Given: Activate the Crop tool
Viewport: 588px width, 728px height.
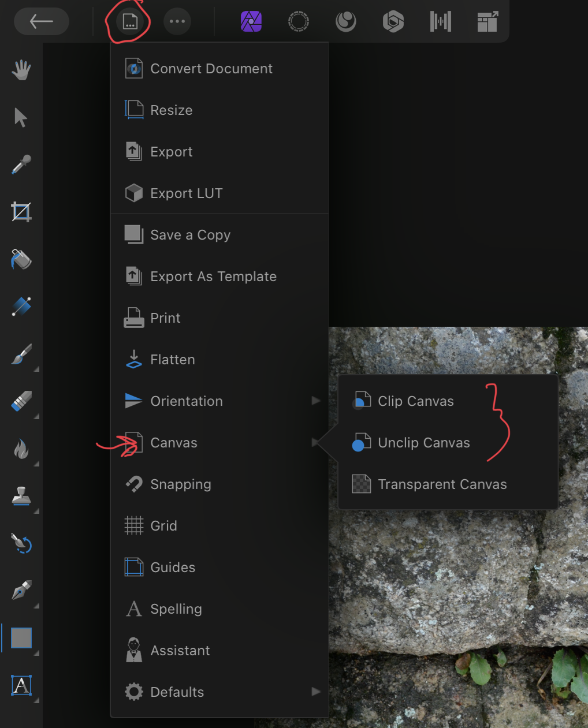Looking at the screenshot, I should coord(21,212).
